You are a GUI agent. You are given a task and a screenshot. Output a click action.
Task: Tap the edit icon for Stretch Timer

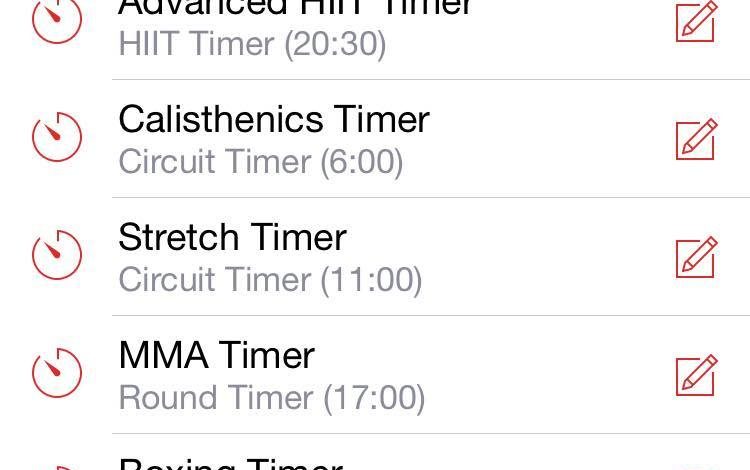point(696,257)
